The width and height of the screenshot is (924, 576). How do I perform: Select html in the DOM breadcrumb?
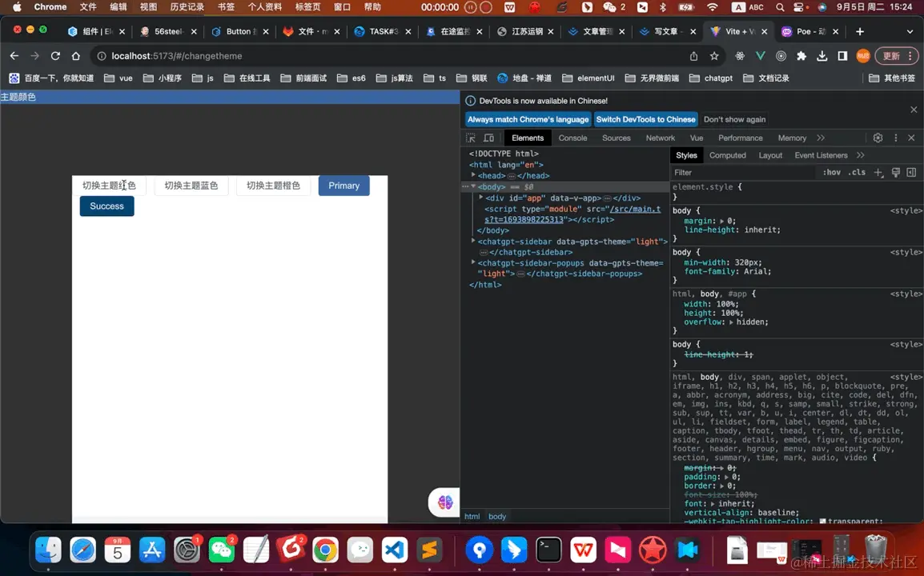click(x=472, y=517)
